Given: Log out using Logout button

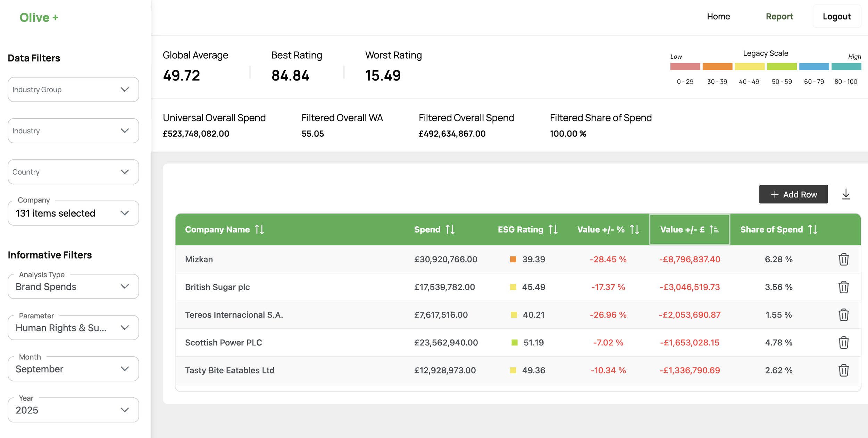Looking at the screenshot, I should [836, 17].
